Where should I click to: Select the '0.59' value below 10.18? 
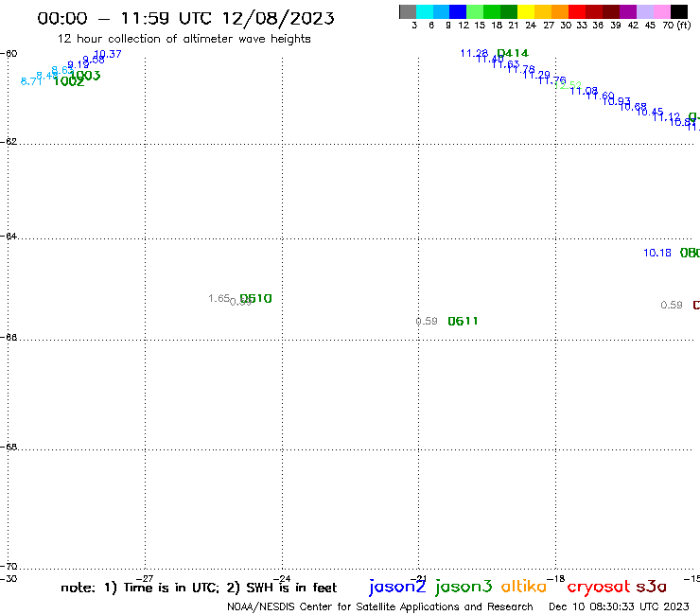[672, 305]
